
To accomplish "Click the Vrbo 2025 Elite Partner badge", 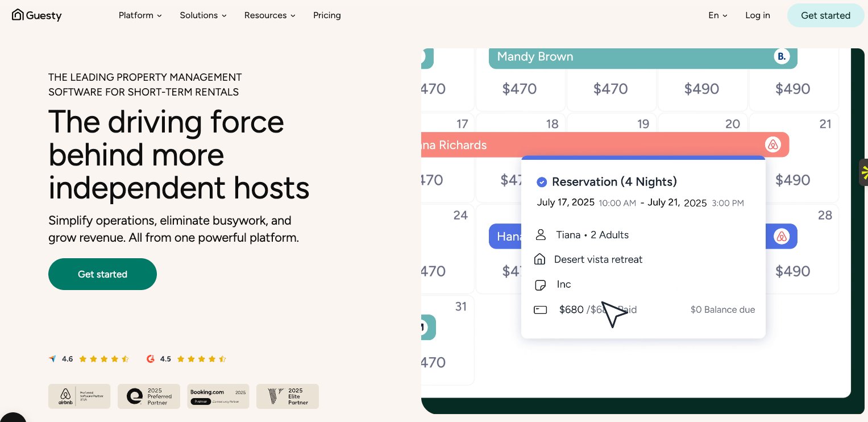I will [287, 396].
